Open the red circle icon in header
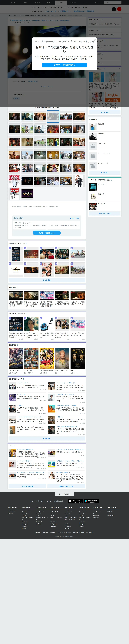The height and width of the screenshot is (644, 129). [119, 9]
